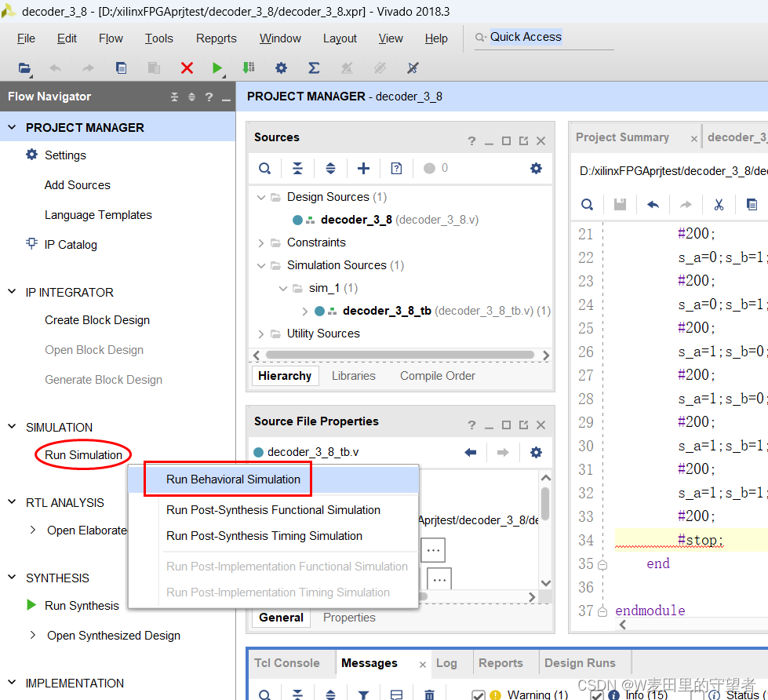Viewport: 768px width, 700px height.
Task: Click the Program Device toolbar icon
Action: [x=249, y=67]
